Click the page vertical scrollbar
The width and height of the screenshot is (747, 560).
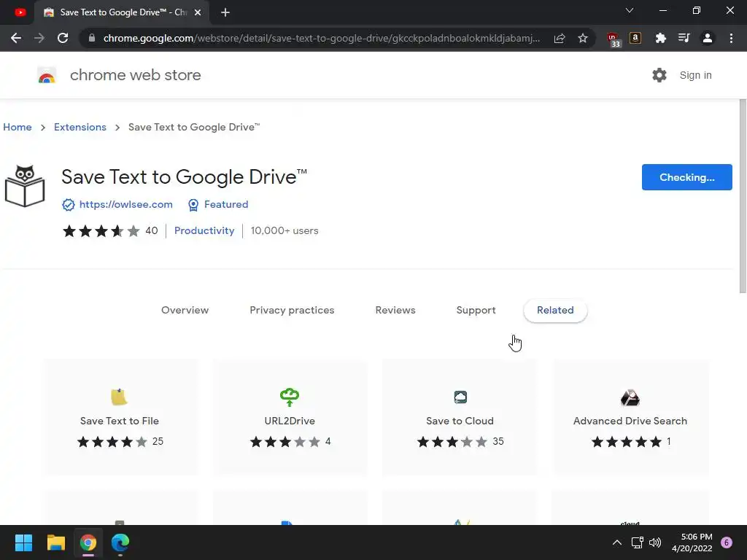(x=742, y=196)
